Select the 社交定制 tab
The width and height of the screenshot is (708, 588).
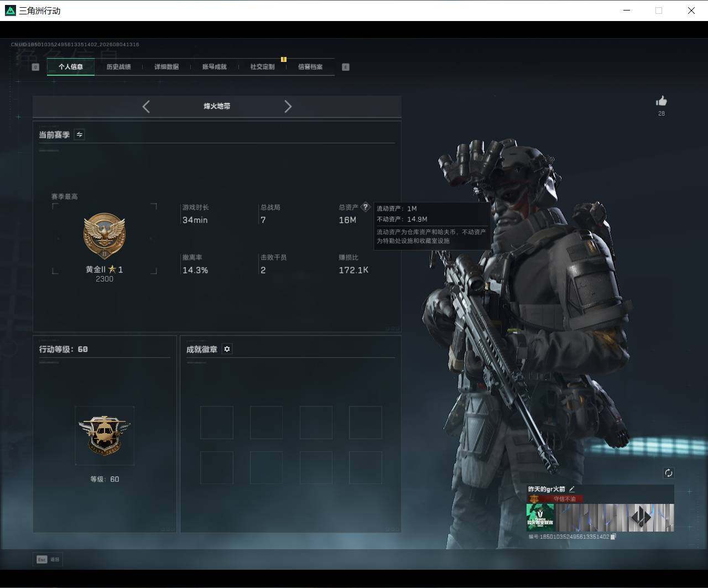click(262, 67)
